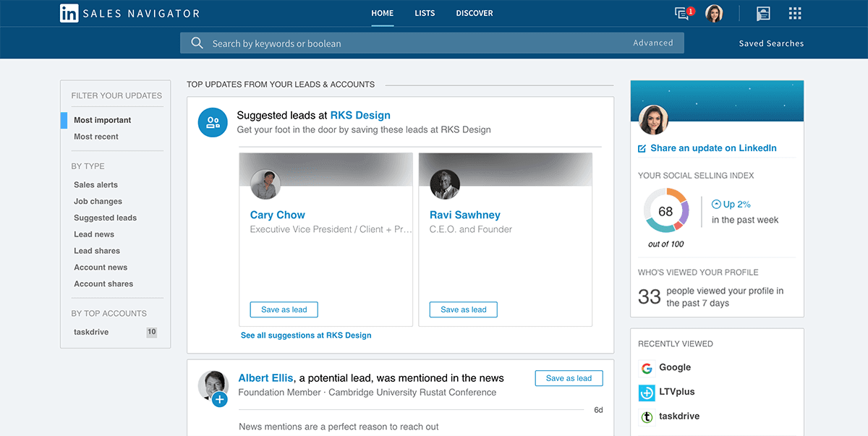
Task: Show only Account shares updates
Action: pos(103,284)
